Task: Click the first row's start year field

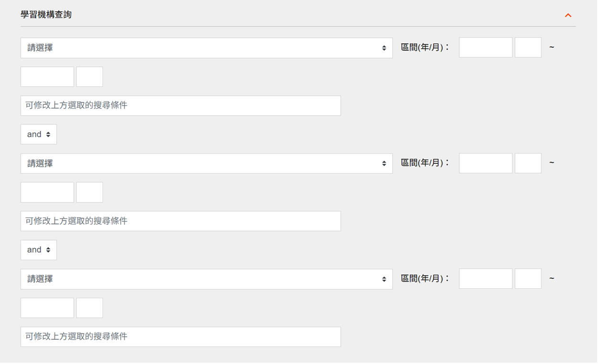Action: [x=485, y=48]
